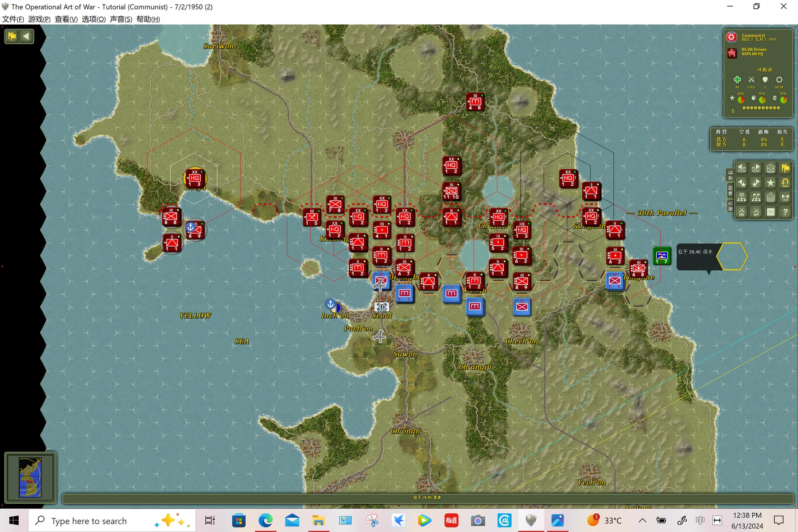Viewport: 798px width, 532px height.
Task: Click the star proficiency icon in unit panel
Action: click(732, 98)
